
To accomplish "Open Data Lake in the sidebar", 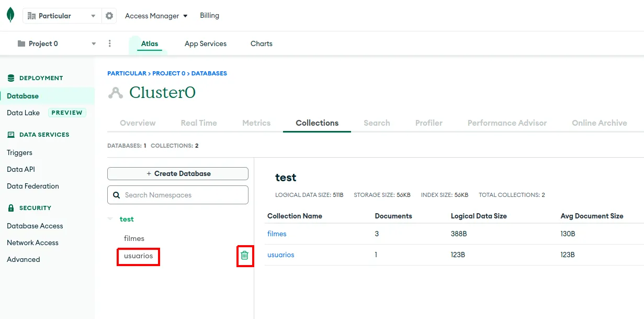I will [24, 113].
